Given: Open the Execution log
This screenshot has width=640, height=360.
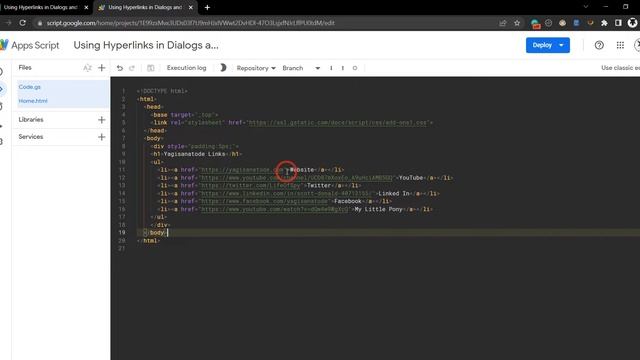Looking at the screenshot, I should point(187,68).
